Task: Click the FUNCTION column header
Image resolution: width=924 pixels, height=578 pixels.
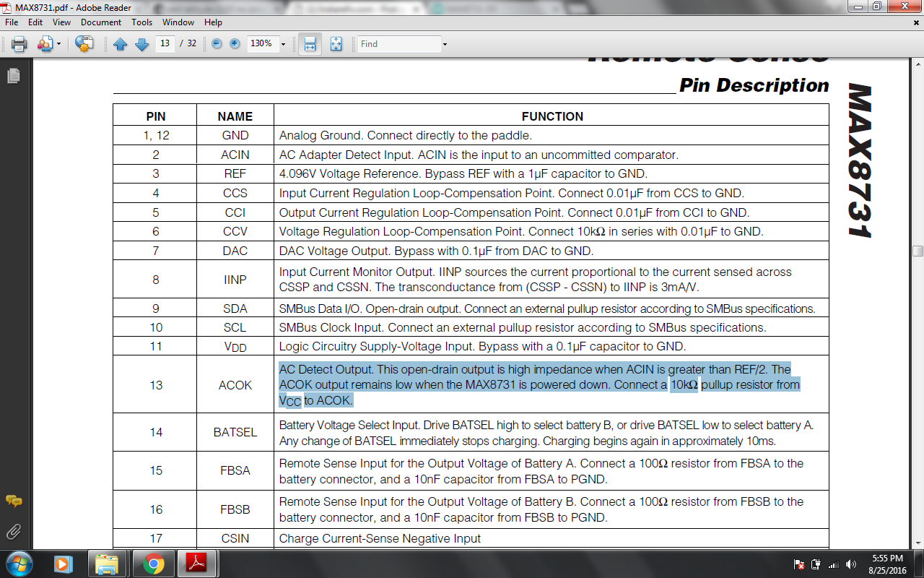Action: tap(552, 116)
